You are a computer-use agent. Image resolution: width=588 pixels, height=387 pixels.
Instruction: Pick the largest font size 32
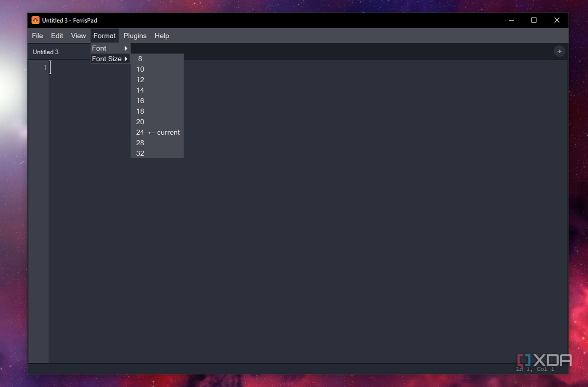(157, 153)
